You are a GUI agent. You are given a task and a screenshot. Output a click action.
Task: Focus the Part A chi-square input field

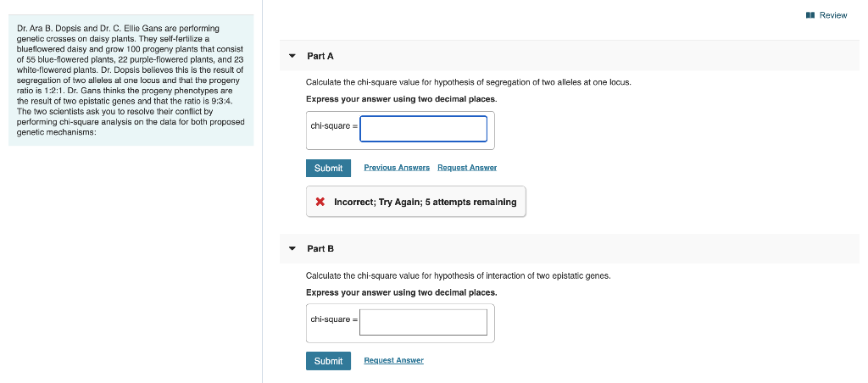(424, 129)
